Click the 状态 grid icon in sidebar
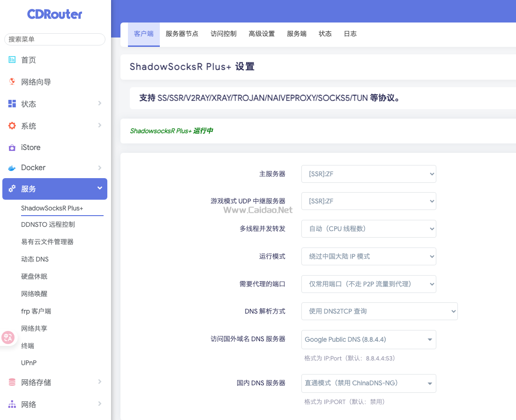516x420 pixels. click(x=12, y=104)
